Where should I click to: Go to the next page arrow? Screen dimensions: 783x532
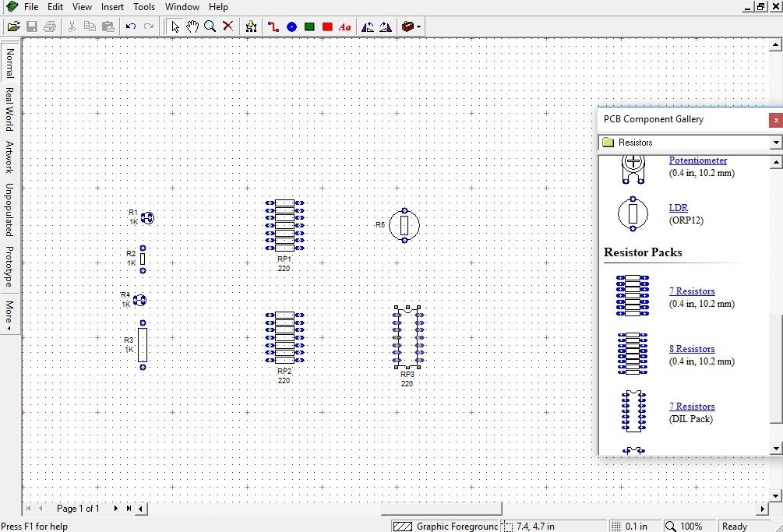click(115, 508)
